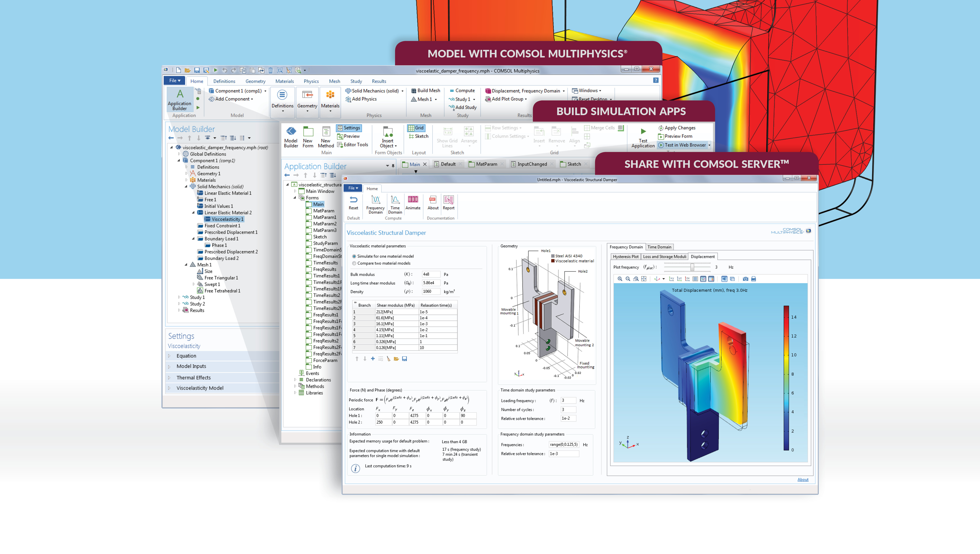The height and width of the screenshot is (554, 980).
Task: Expand the Thermal Effects section
Action: pyautogui.click(x=169, y=378)
